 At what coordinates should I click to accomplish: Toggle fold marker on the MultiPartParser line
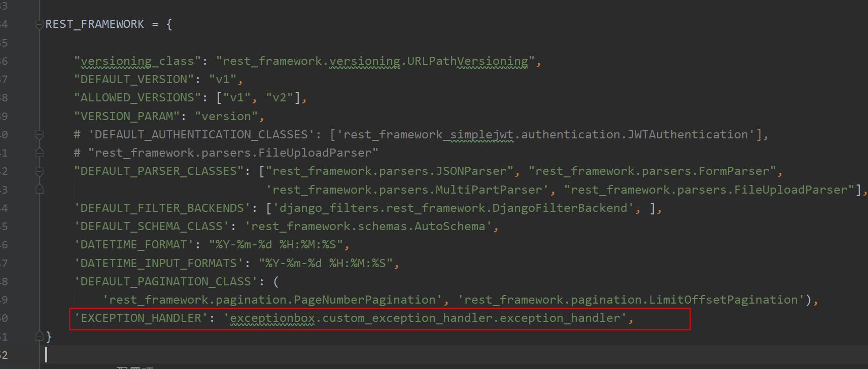click(x=40, y=189)
